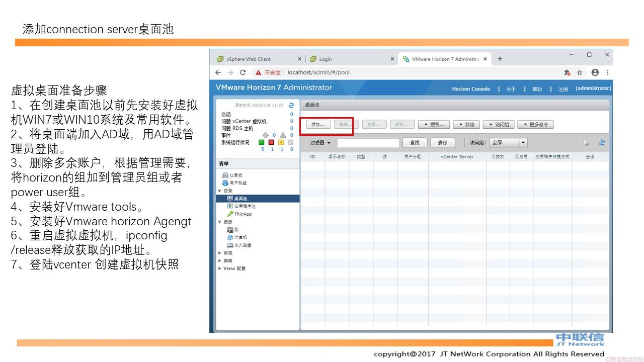Click the 不安全 security warning icon
This screenshot has width=644, height=362.
(x=259, y=72)
